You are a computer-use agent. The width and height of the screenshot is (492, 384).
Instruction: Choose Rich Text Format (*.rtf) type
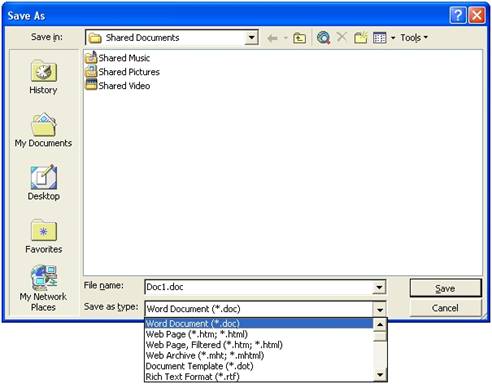pos(193,377)
